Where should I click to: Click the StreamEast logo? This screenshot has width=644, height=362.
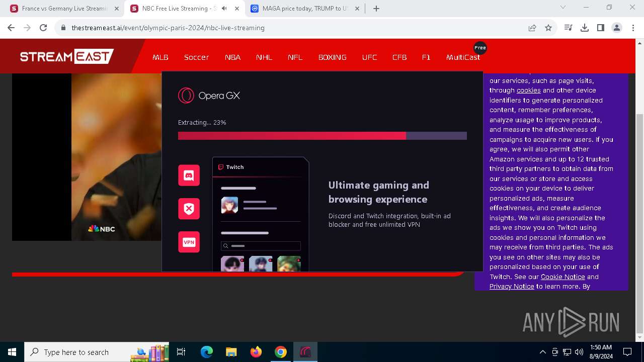(66, 56)
